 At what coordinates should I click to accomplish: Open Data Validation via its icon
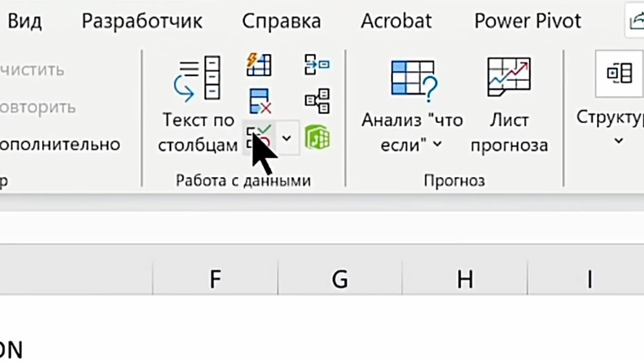tap(258, 138)
